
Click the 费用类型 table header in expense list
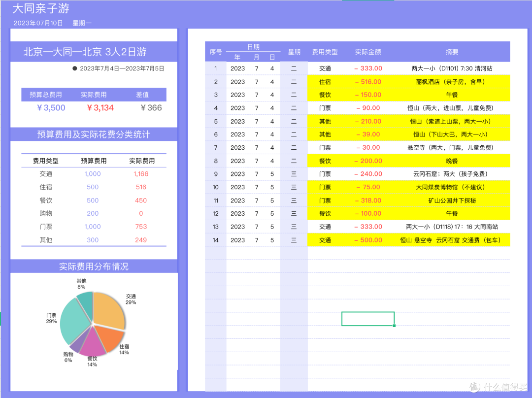pos(325,52)
